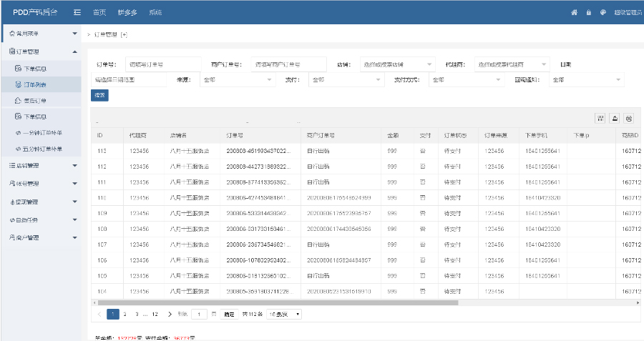Go to page 2 in pagination
644x341 pixels.
pos(125,314)
